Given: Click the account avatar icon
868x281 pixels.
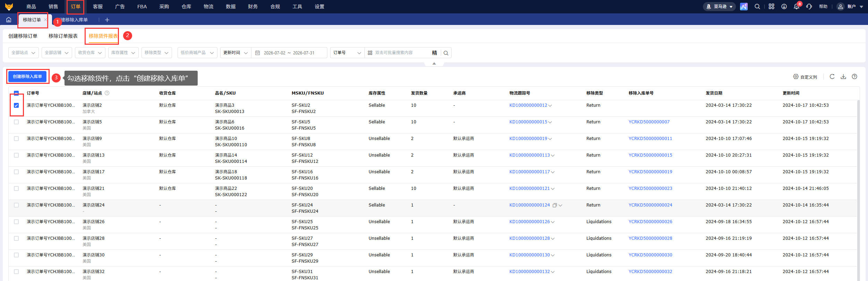Looking at the screenshot, I should [x=840, y=7].
